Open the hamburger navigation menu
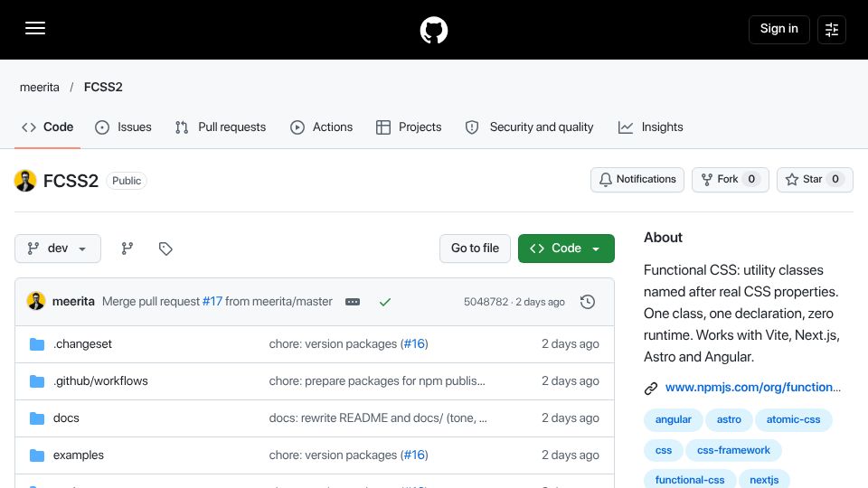The height and width of the screenshot is (488, 868). [35, 28]
